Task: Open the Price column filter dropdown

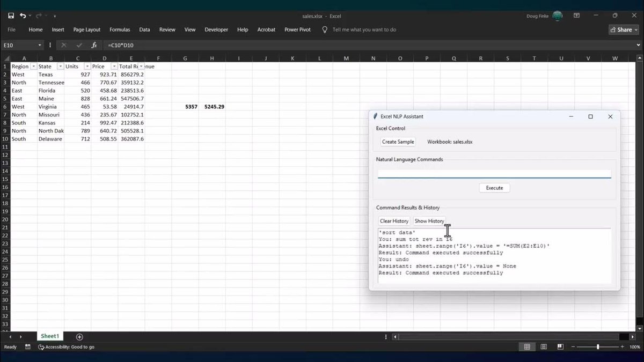Action: tap(114, 67)
